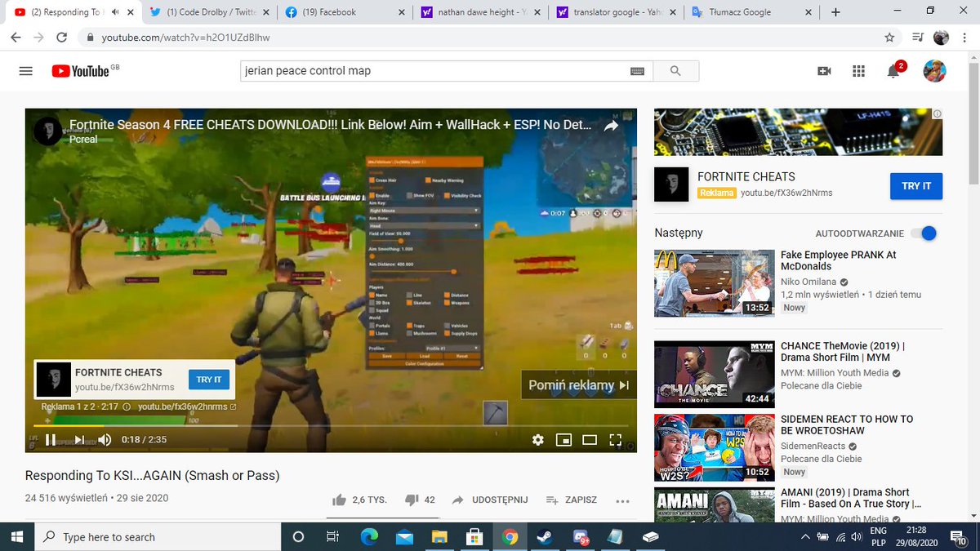Reload the page
Image resolution: width=980 pixels, height=551 pixels.
click(62, 38)
